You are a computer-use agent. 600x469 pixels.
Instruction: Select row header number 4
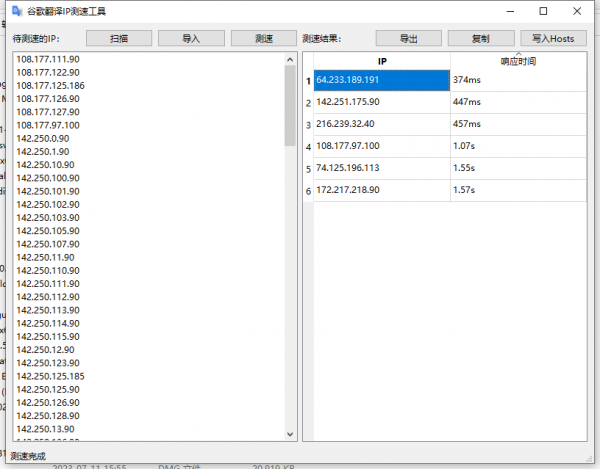(x=308, y=147)
